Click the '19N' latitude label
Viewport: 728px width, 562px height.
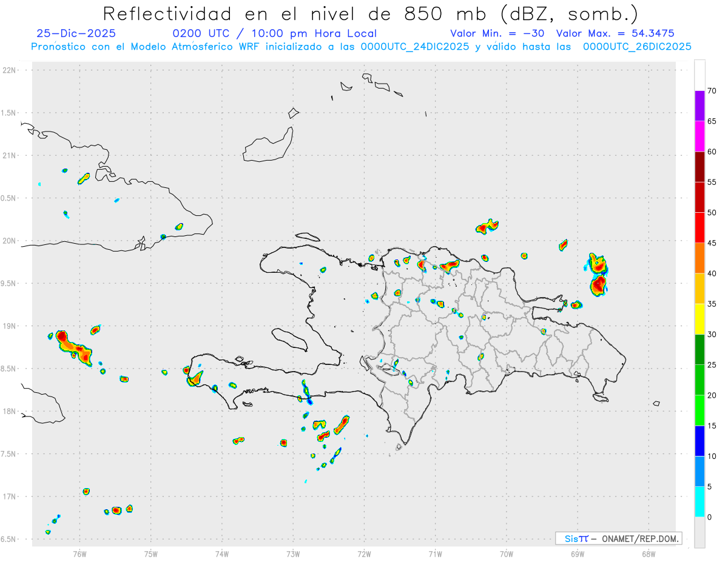pyautogui.click(x=9, y=326)
